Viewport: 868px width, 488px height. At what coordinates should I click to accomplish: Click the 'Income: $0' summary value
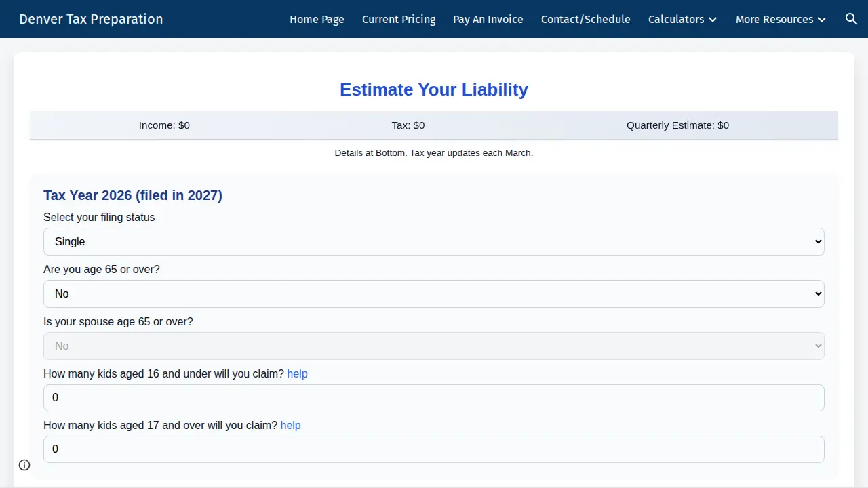coord(164,125)
